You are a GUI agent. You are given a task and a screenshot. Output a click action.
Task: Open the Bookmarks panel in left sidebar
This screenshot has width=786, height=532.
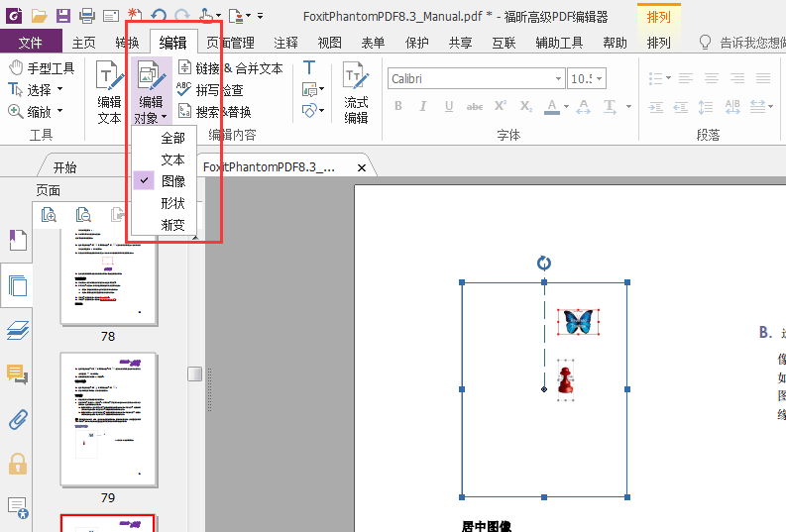pos(18,240)
